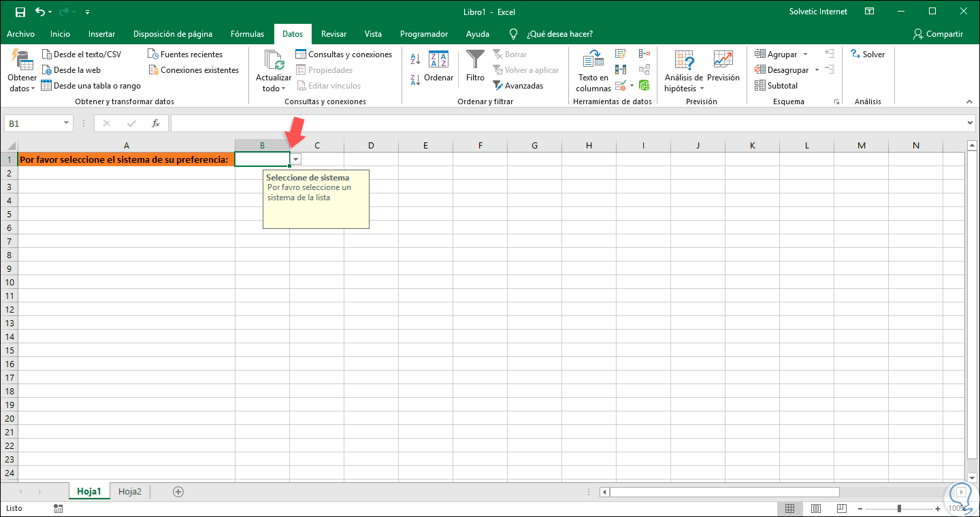The width and height of the screenshot is (980, 517).
Task: Open the Data Validation tool
Action: coord(621,86)
